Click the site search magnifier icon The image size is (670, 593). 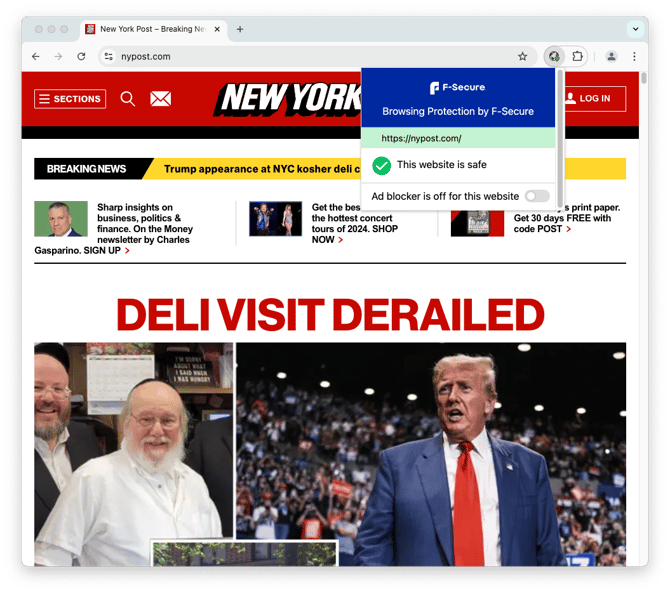127,99
